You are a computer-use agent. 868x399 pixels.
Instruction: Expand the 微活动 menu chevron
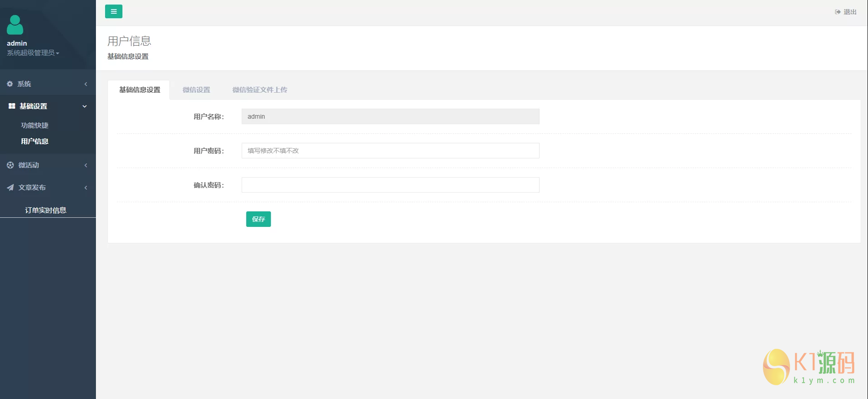[x=86, y=165]
